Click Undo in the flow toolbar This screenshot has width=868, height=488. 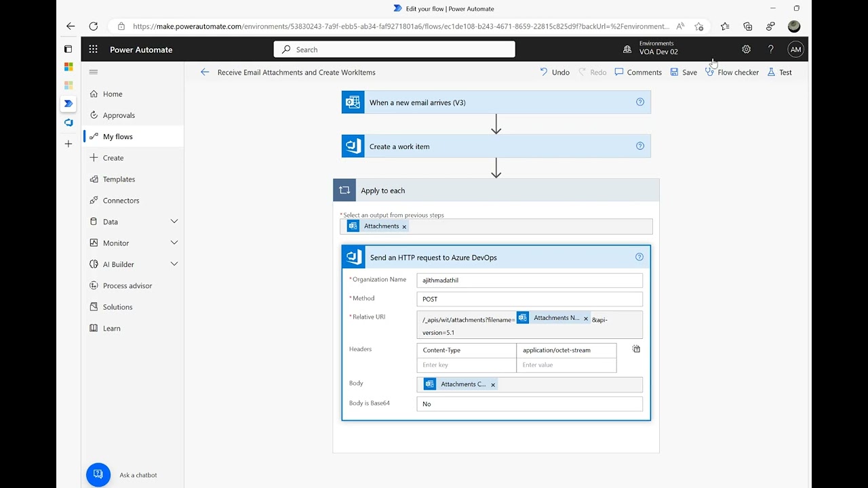click(x=555, y=72)
